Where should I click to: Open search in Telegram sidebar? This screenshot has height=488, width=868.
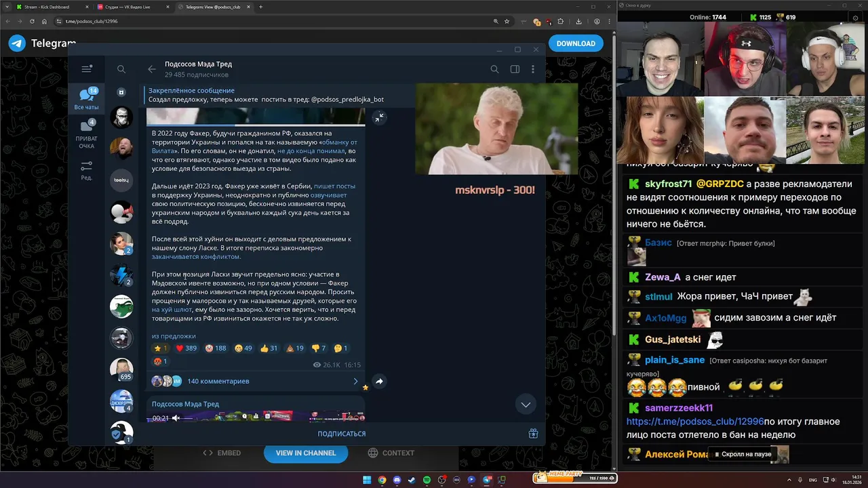pyautogui.click(x=121, y=69)
